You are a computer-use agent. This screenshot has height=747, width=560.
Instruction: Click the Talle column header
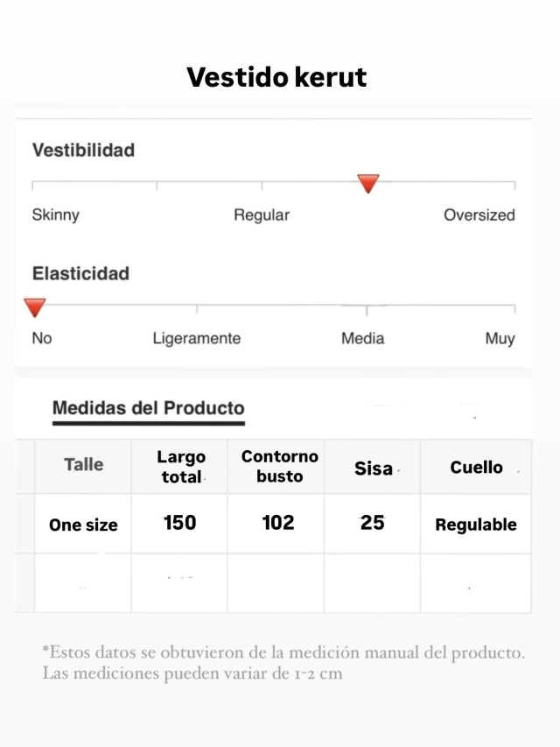83,465
